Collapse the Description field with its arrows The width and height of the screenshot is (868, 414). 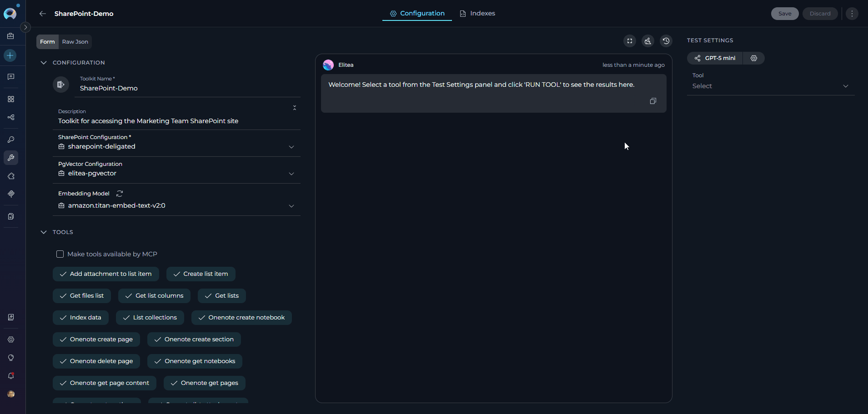point(295,108)
